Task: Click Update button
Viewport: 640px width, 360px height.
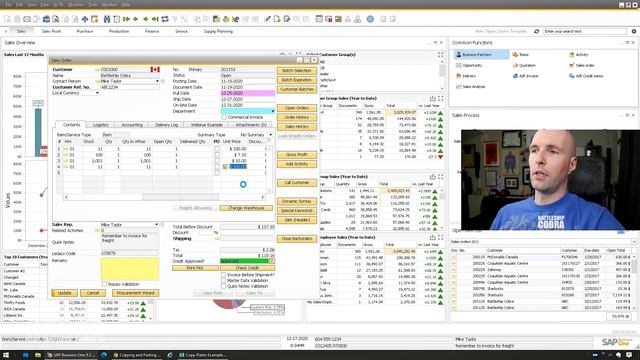Action: pos(64,293)
